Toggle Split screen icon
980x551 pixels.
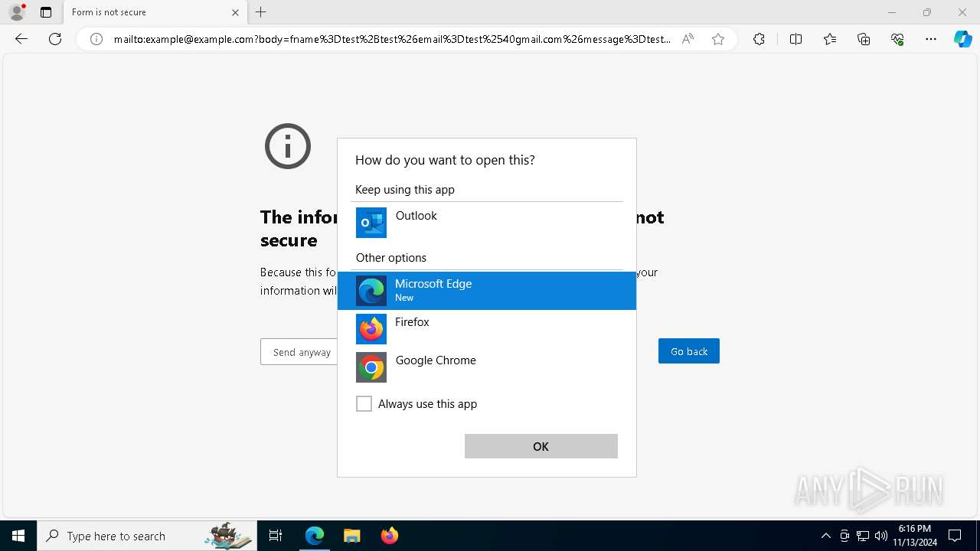click(795, 39)
